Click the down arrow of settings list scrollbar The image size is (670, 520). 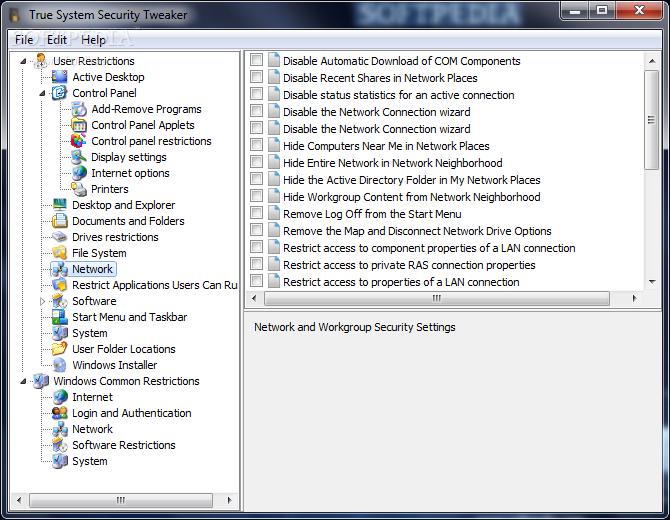tap(652, 282)
